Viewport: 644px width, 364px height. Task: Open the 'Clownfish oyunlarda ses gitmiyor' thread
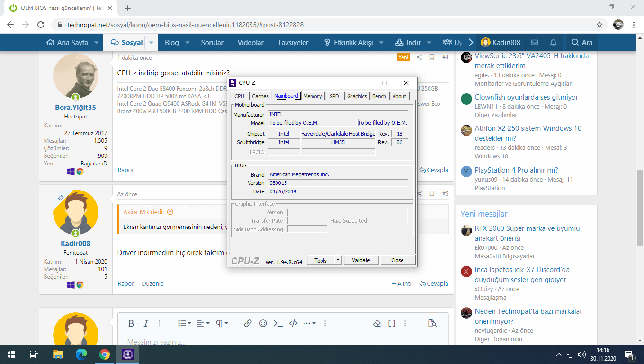pos(527,97)
